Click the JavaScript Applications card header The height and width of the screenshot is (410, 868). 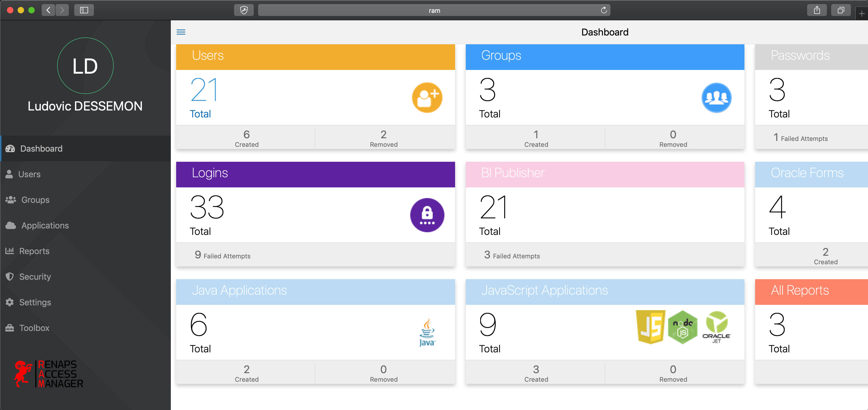pos(605,292)
